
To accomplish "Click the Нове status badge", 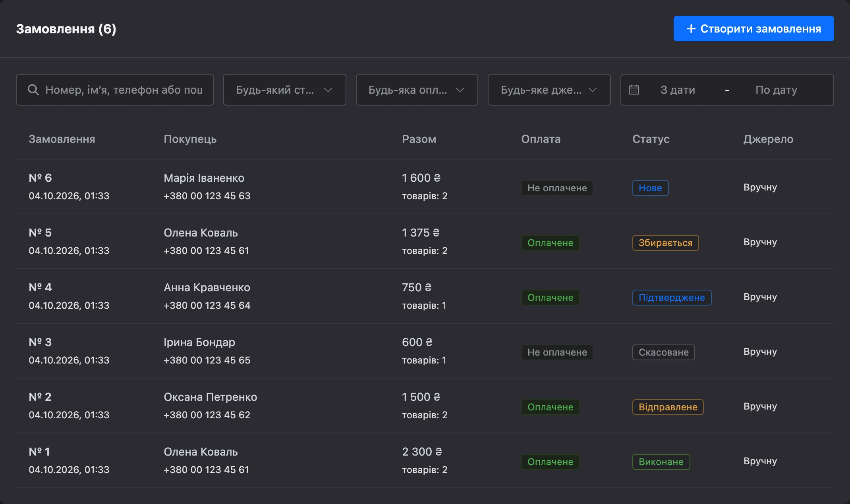I will coord(650,188).
